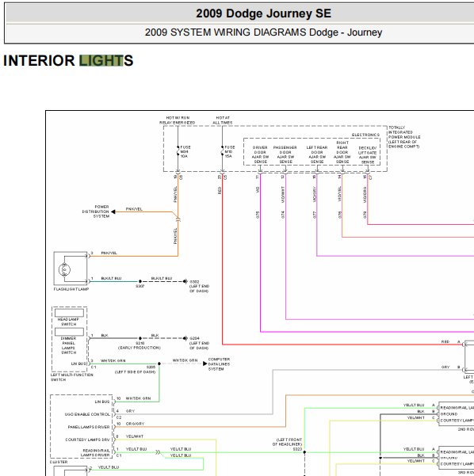Click 'RIGHT REAR DOOR AJAR SW SENSE' label

click(342, 152)
